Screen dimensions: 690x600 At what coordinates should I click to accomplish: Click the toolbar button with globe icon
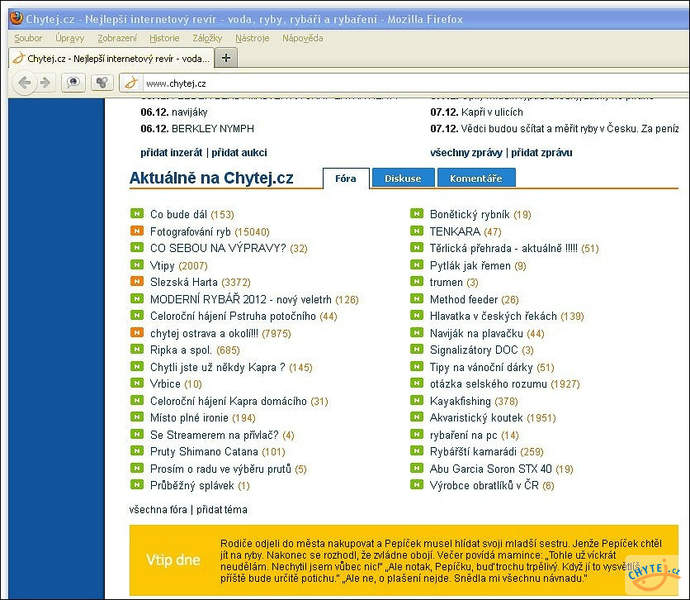coord(73,82)
